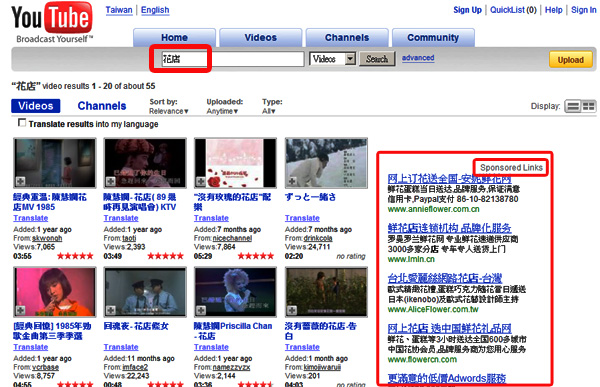Screen dimensions: 600x387
Task: Expand the Type All filter
Action: pyautogui.click(x=269, y=111)
